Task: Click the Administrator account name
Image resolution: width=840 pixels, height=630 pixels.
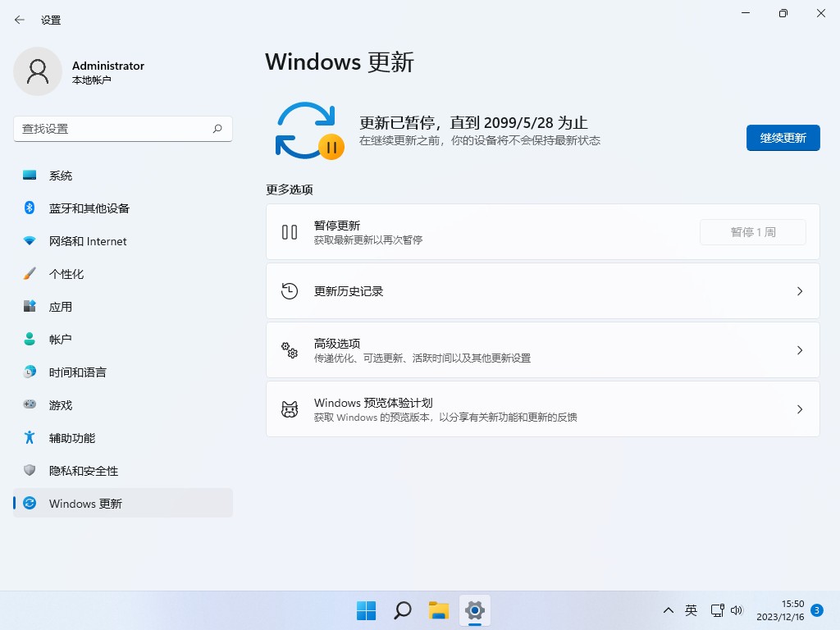Action: [x=108, y=66]
